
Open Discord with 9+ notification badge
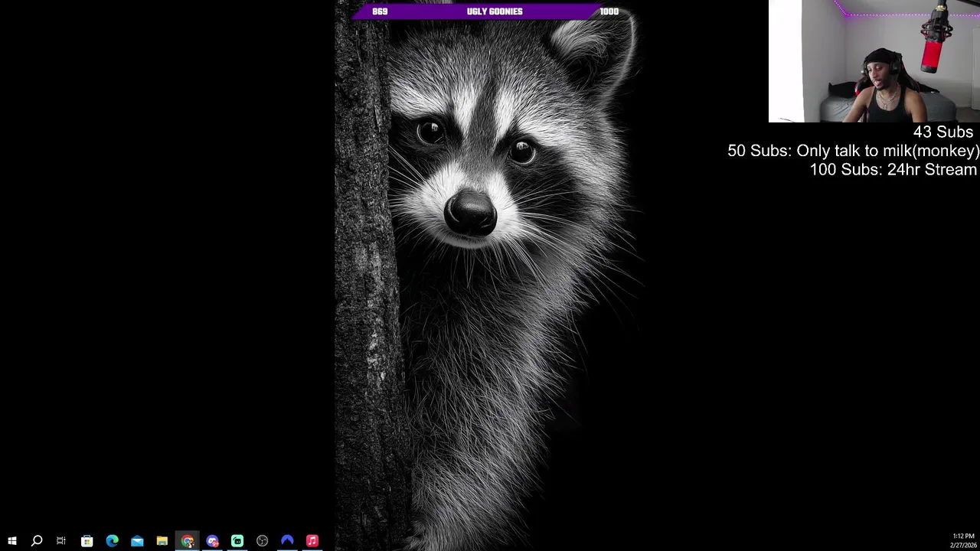coord(213,541)
